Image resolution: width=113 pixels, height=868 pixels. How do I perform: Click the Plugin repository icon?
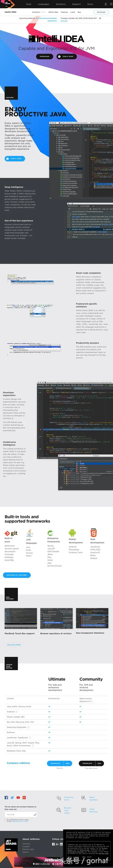click(84, 798)
